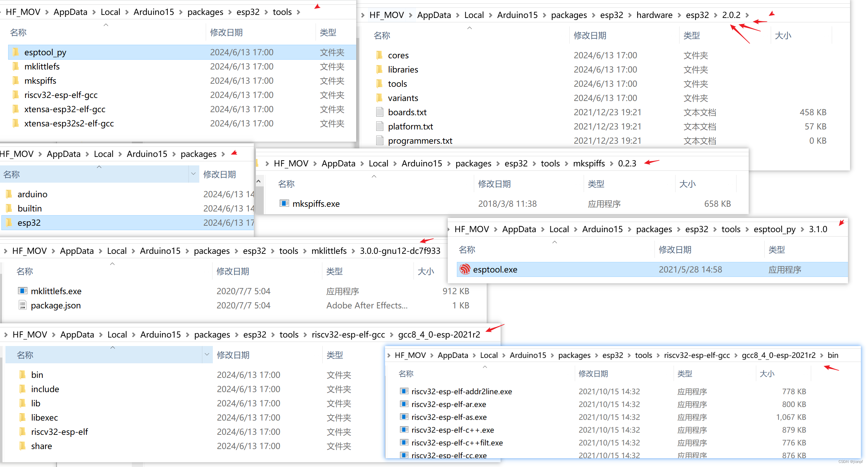Click Arduino15 breadcrumb in top-left tools window
868x467 pixels.
click(x=154, y=12)
